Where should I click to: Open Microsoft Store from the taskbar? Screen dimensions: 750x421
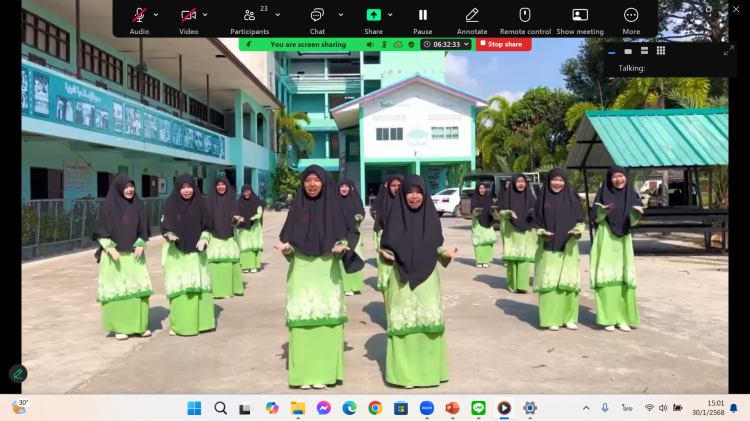(401, 408)
